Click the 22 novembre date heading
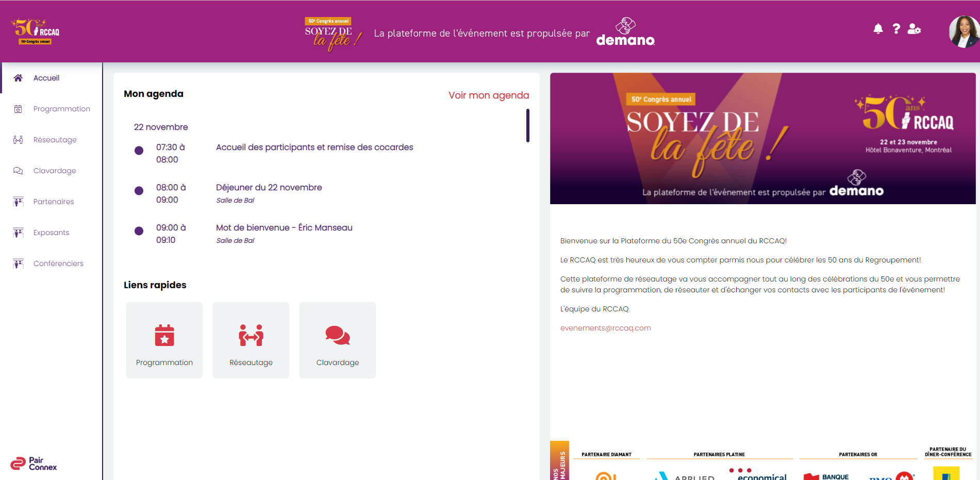The height and width of the screenshot is (480, 980). (161, 127)
